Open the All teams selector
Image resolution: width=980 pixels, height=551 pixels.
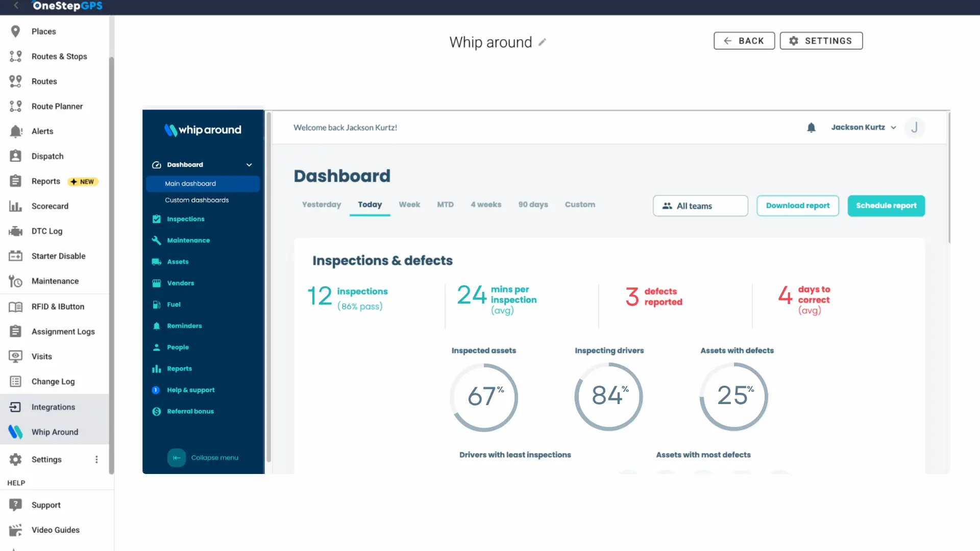[700, 206]
